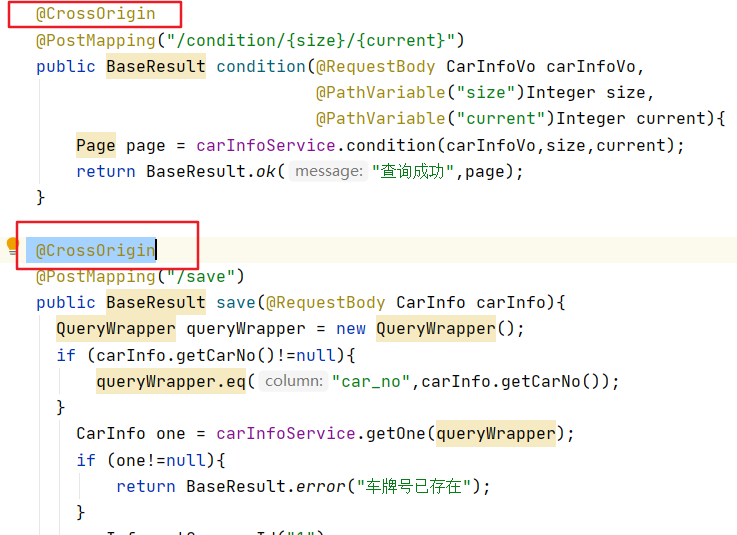Click the highlighted queryWrapper argument of getOne
Screen dimensions: 737x535
(496, 433)
